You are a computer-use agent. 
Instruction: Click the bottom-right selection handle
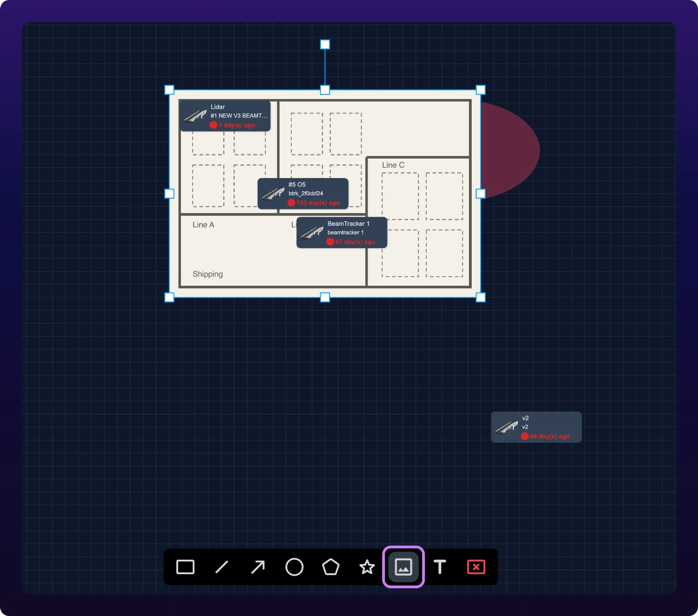click(480, 297)
